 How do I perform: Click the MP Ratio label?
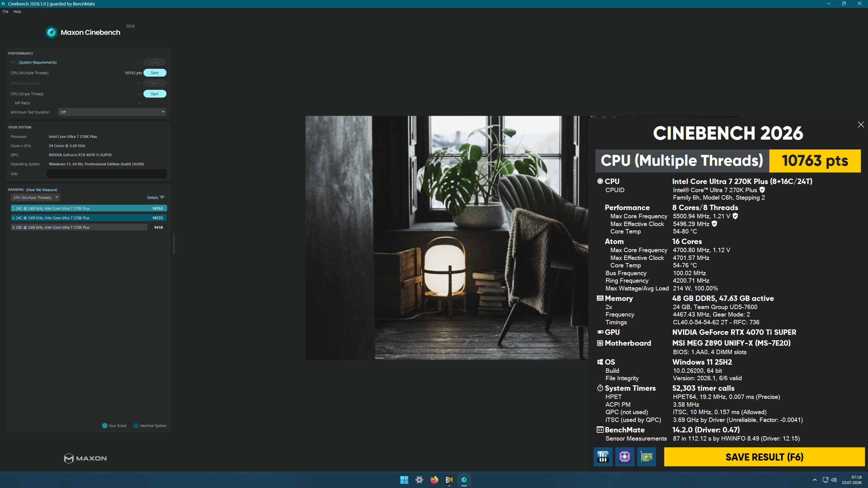[x=22, y=103]
